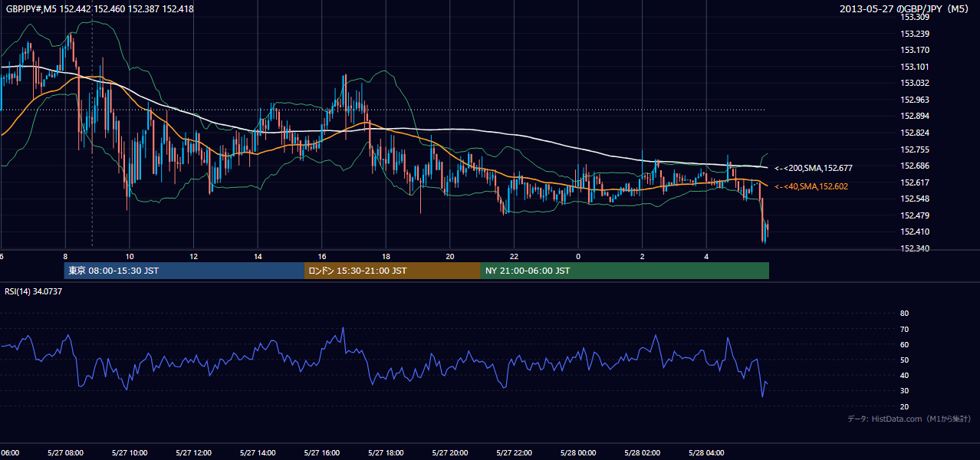Click price axis value 152.617
Image resolution: width=980 pixels, height=460 pixels.
pyautogui.click(x=915, y=182)
